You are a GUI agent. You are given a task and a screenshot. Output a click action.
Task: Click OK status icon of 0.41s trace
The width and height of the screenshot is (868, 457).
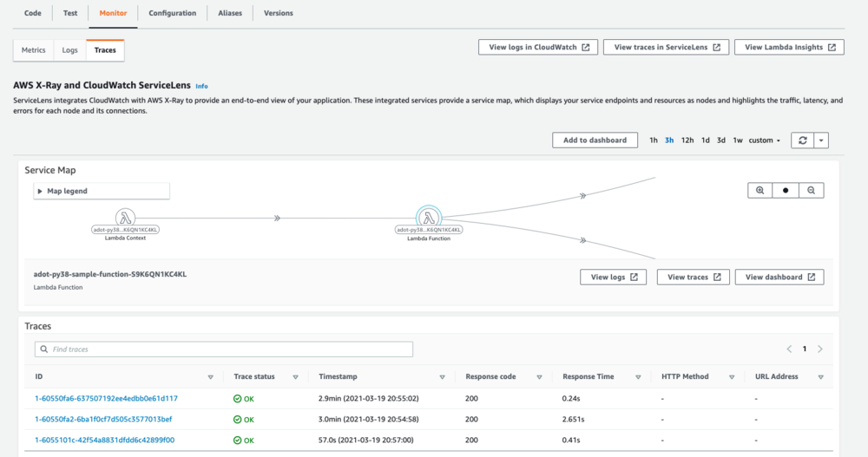[238, 441]
